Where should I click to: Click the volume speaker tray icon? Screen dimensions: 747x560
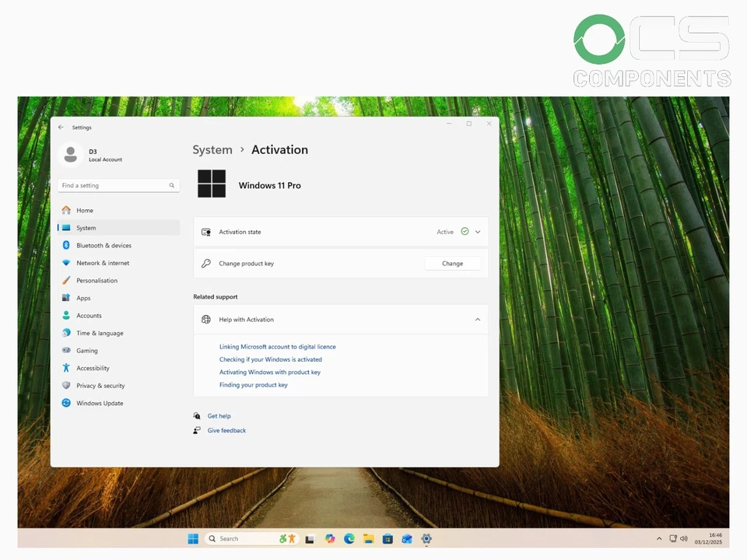684,538
